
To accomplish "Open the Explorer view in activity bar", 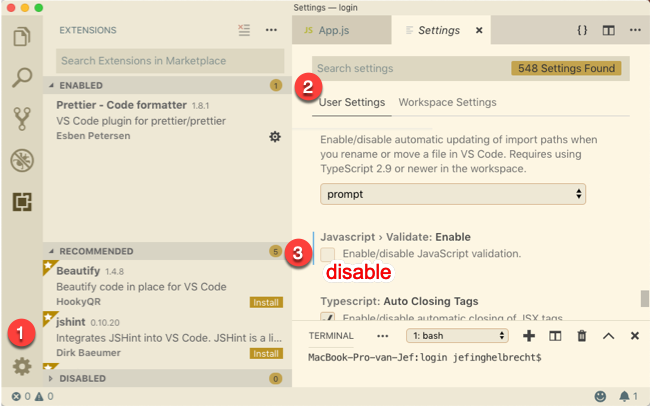I will 22,36.
